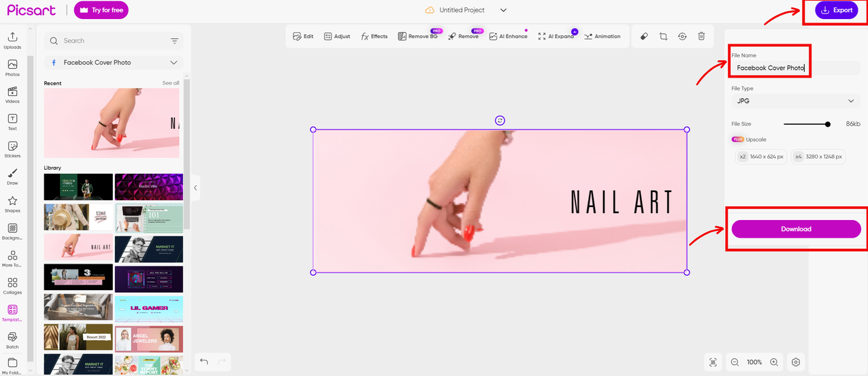The image size is (868, 376).
Task: Click the Download button
Action: pos(796,229)
